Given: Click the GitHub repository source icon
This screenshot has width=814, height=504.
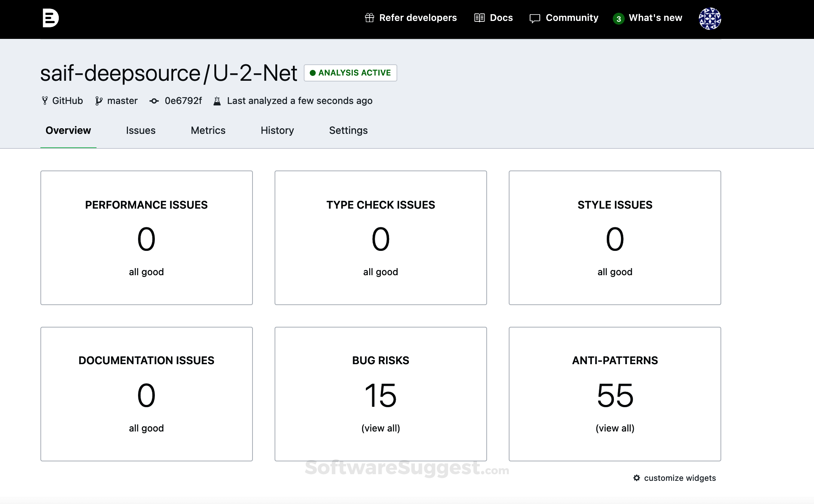Looking at the screenshot, I should coord(45,101).
